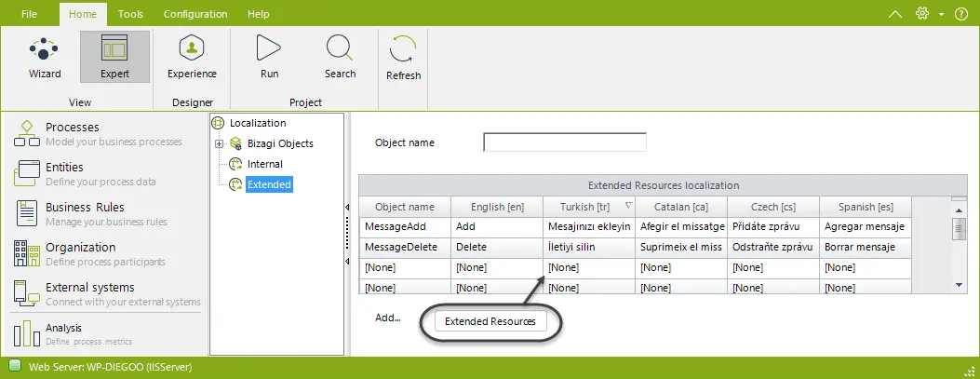The height and width of the screenshot is (379, 980).
Task: Click the English 'Delete' cell
Action: coord(497,248)
